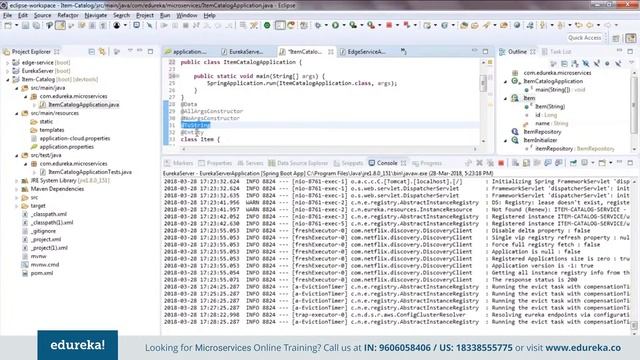The image size is (640, 360).
Task: Select the .gitignore file
Action: click(43, 231)
